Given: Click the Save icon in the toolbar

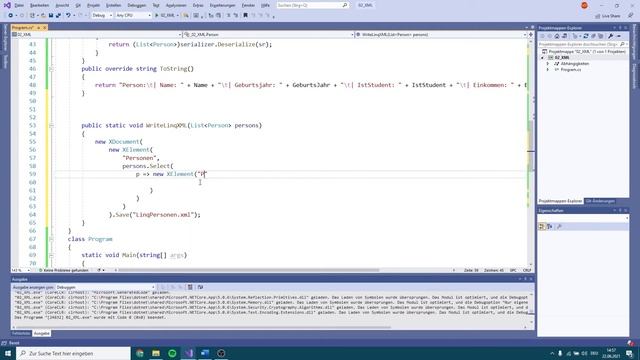Looking at the screenshot, I should 51,16.
